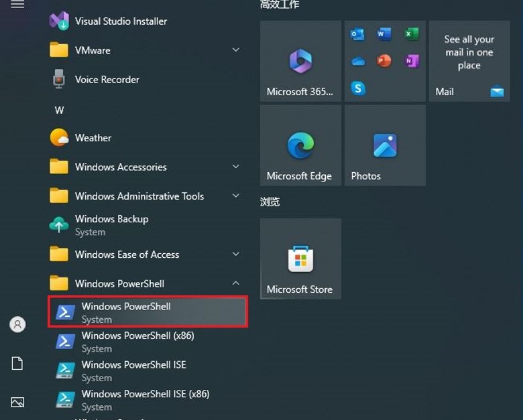Click the VMware folder icon
This screenshot has width=523, height=420.
59,50
